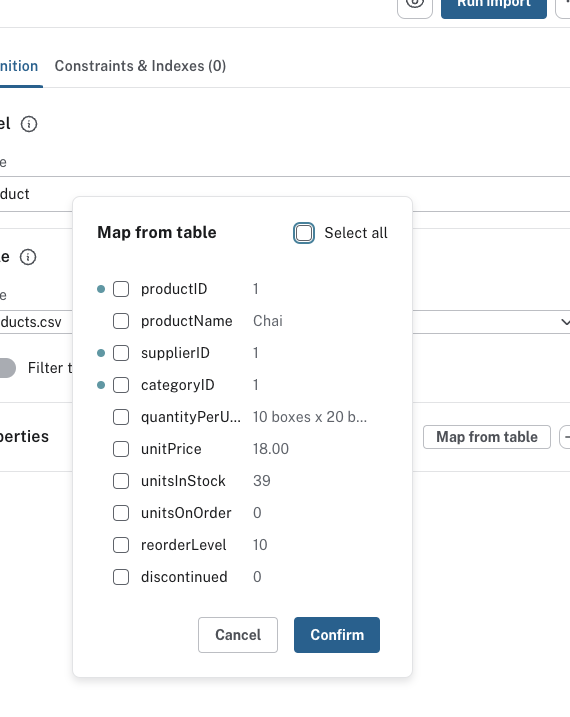
Task: Click the discontinued label text
Action: pyautogui.click(x=184, y=577)
